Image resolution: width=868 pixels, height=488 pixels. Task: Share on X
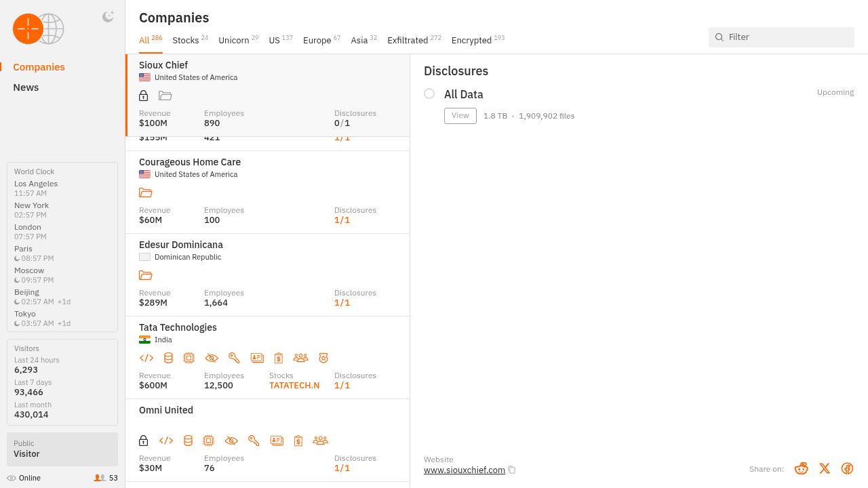point(825,468)
